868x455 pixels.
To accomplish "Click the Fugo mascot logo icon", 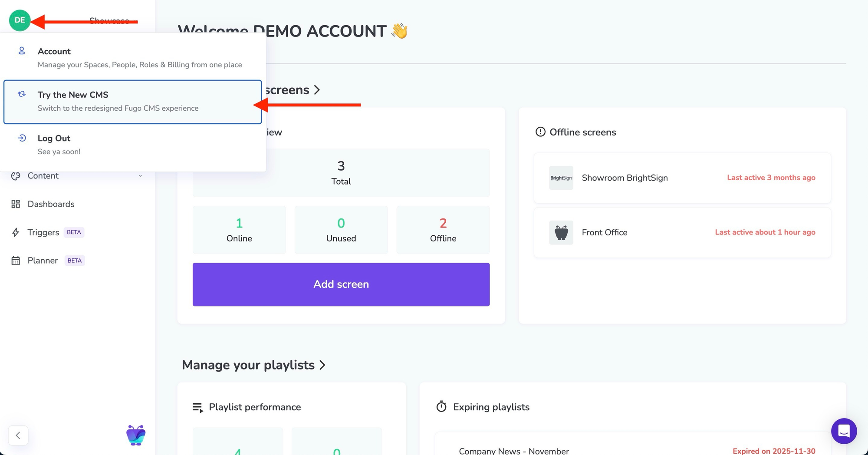I will point(136,435).
